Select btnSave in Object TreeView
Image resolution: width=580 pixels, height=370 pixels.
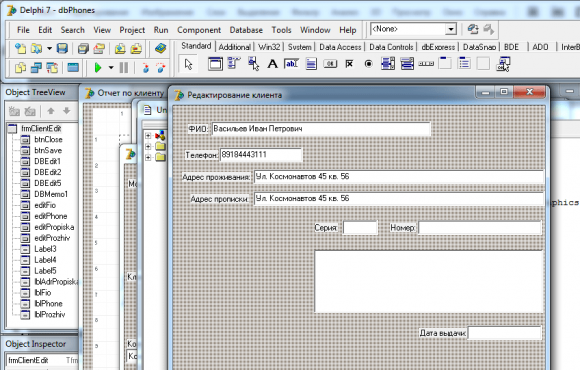(x=48, y=150)
